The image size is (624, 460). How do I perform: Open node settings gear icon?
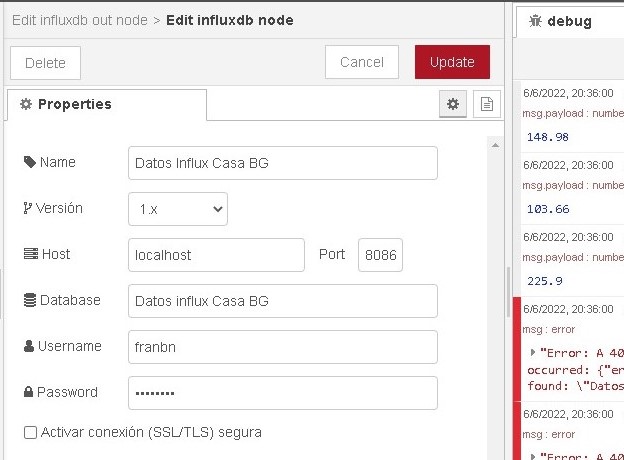click(x=453, y=104)
